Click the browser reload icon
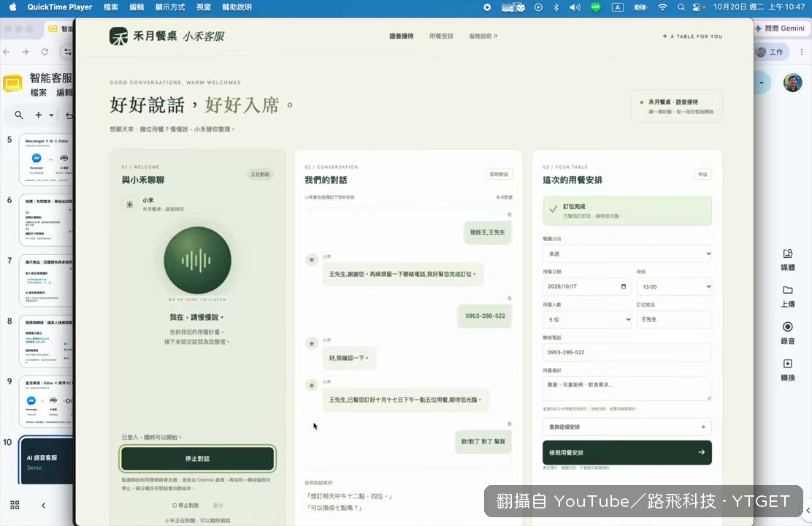The width and height of the screenshot is (812, 526). 45,52
